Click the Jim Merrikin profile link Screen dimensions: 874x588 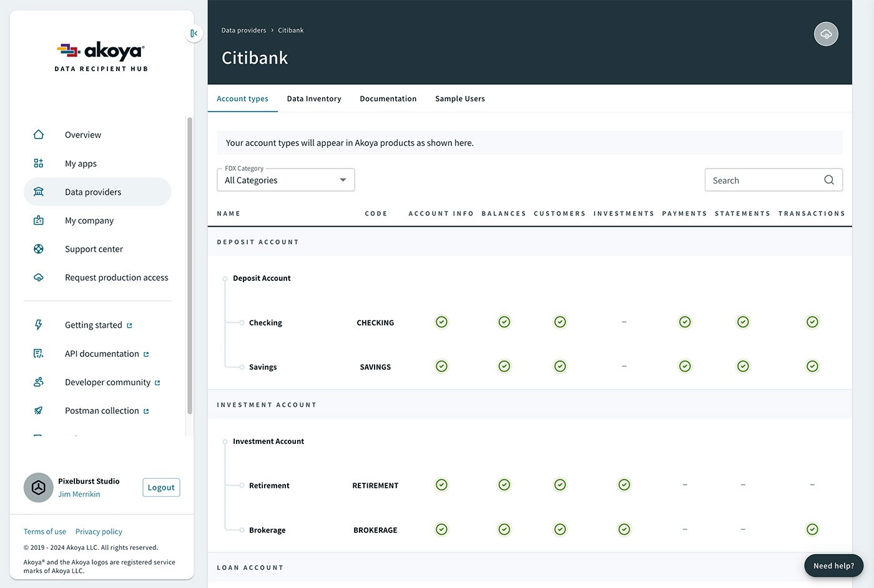(79, 494)
